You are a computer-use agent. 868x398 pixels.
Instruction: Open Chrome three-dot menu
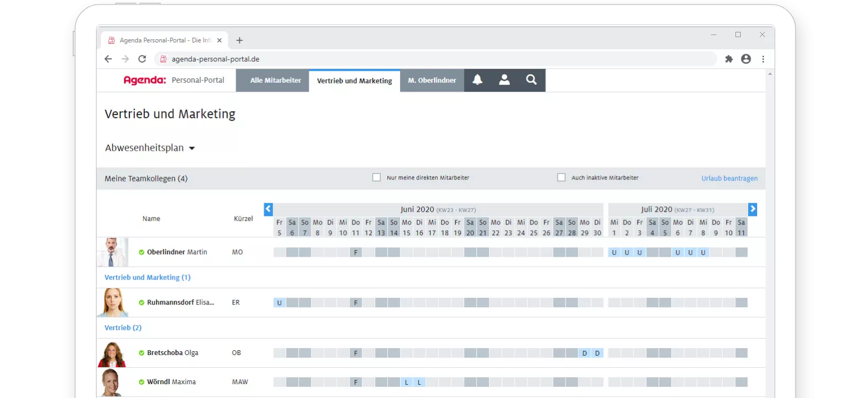point(763,59)
